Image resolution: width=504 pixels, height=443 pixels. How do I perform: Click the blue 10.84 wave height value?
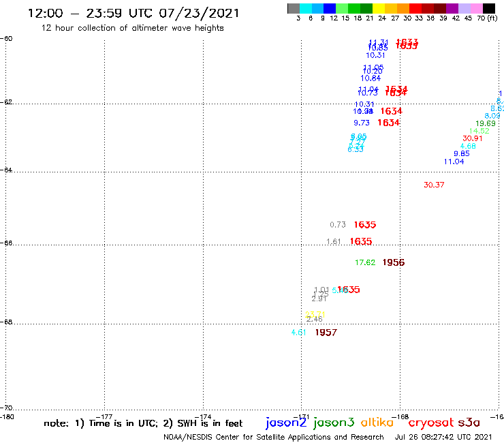tap(371, 78)
